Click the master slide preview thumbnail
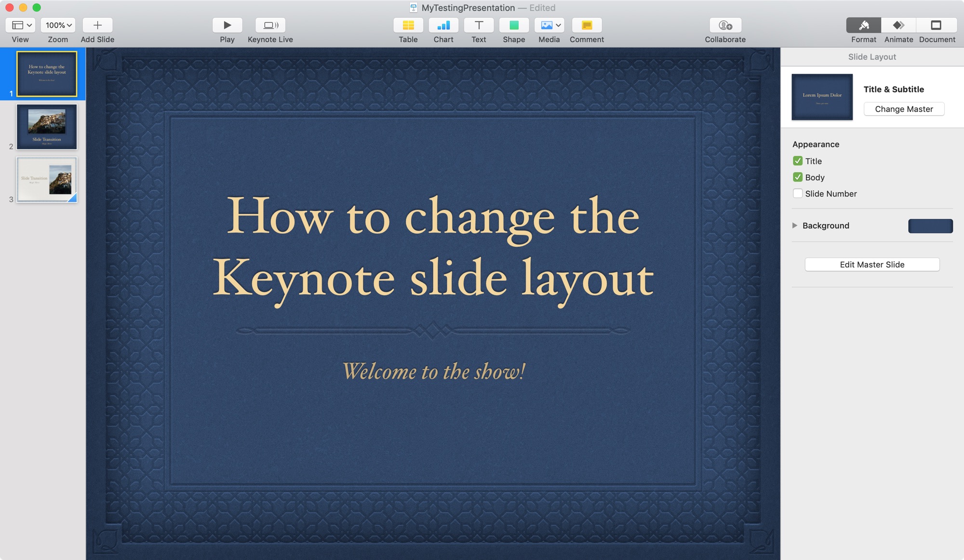964x560 pixels. pos(822,97)
